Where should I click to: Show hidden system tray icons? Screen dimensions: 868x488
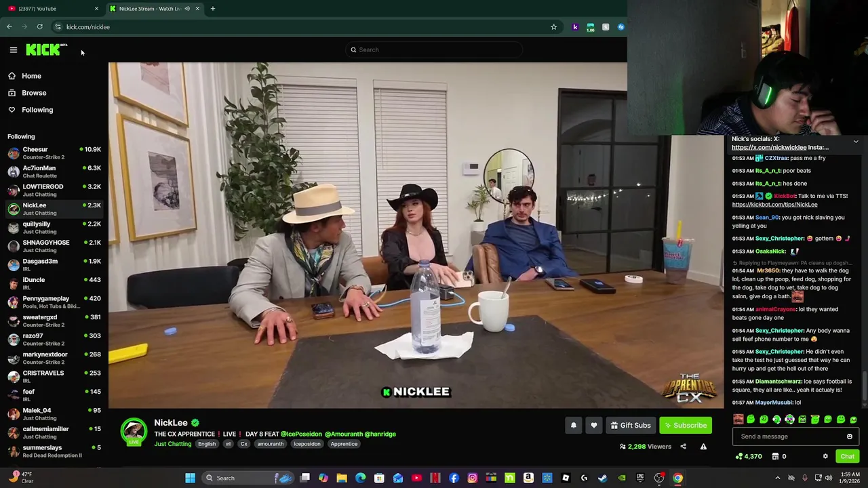coord(778,478)
